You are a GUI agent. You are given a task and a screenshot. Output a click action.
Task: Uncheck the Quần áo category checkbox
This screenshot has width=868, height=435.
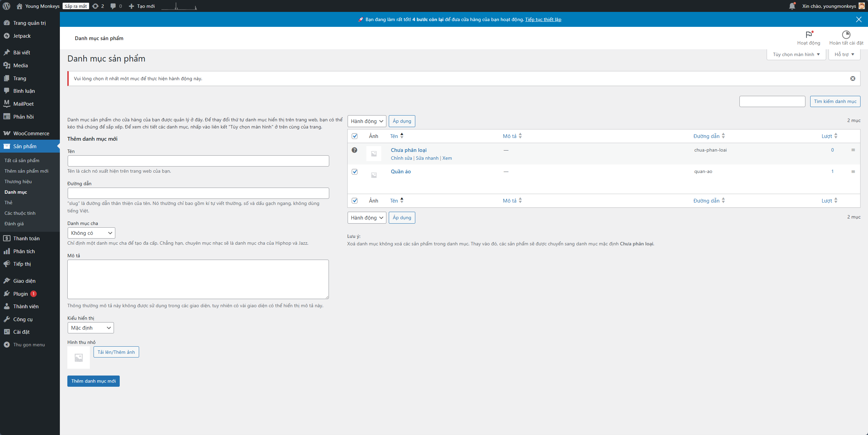354,172
